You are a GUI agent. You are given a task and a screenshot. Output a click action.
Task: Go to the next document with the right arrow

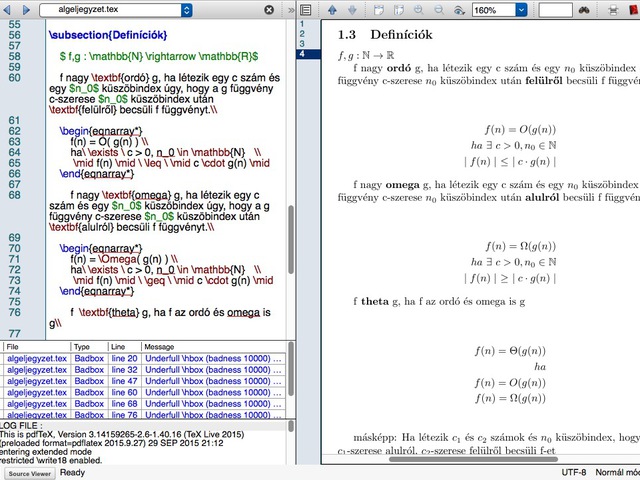26,10
